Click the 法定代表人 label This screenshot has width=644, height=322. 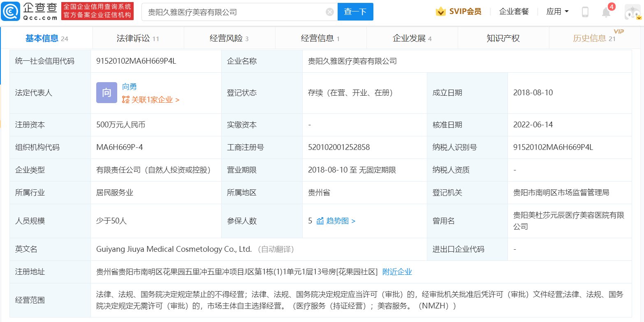(33, 93)
